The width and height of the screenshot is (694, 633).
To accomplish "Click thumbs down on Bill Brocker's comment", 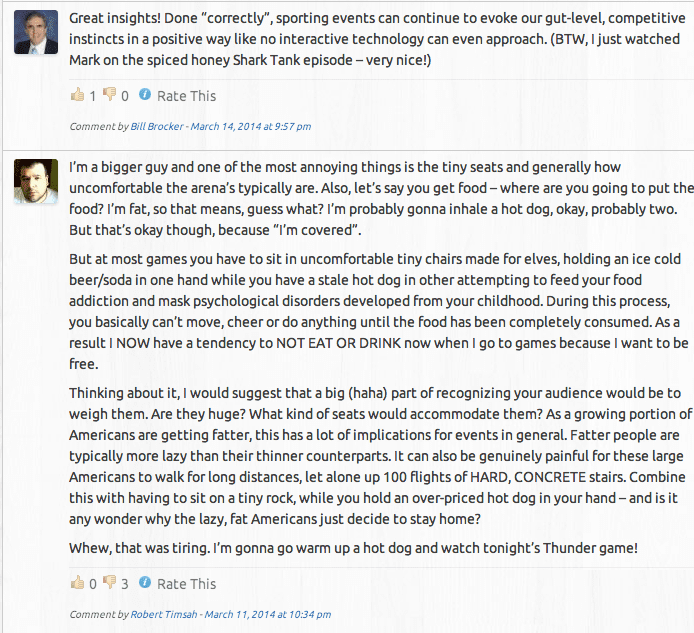I will point(109,96).
